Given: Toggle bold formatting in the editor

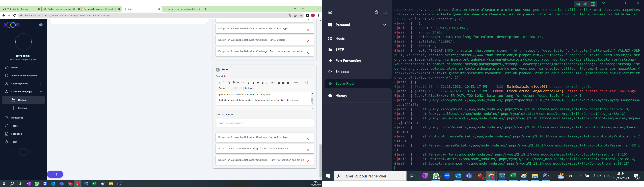Looking at the screenshot, I should coord(249,83).
